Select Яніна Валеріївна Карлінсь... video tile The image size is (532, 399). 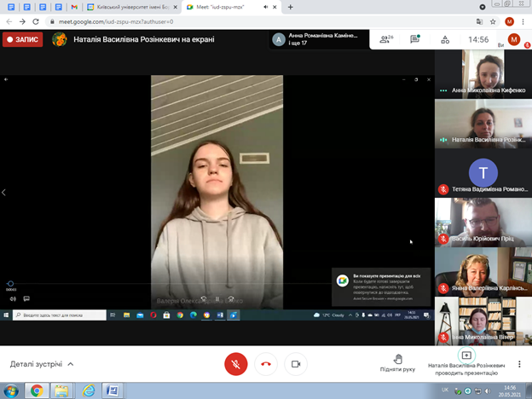tap(483, 272)
